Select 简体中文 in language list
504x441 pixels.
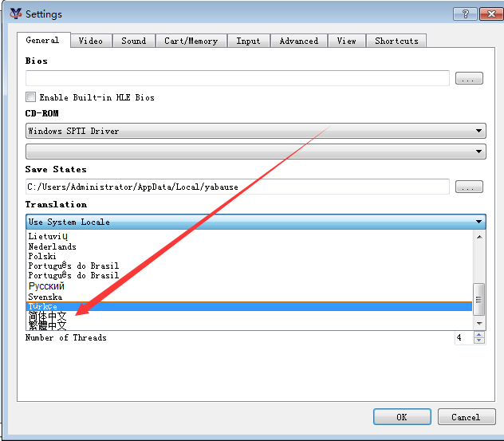click(249, 316)
